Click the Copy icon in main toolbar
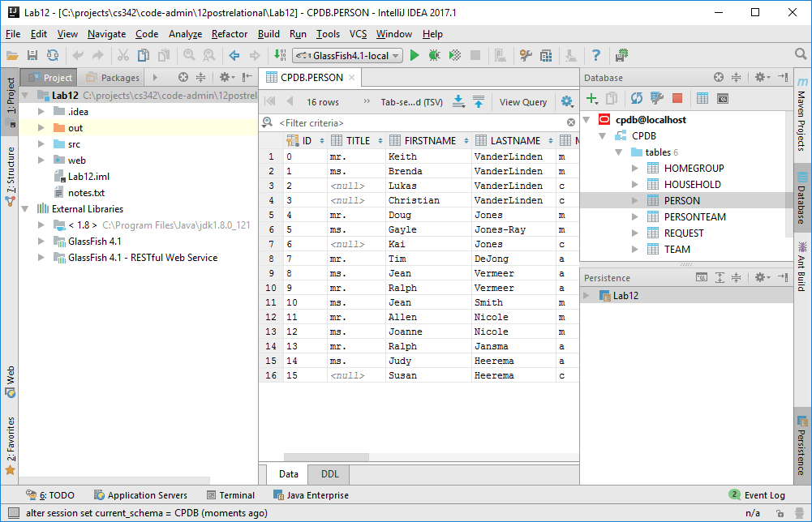This screenshot has width=812, height=522. point(144,55)
